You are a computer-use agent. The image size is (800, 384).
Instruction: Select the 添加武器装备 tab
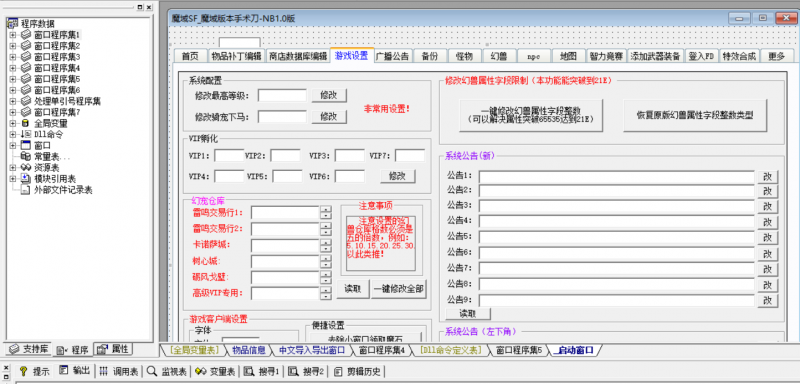pyautogui.click(x=655, y=56)
